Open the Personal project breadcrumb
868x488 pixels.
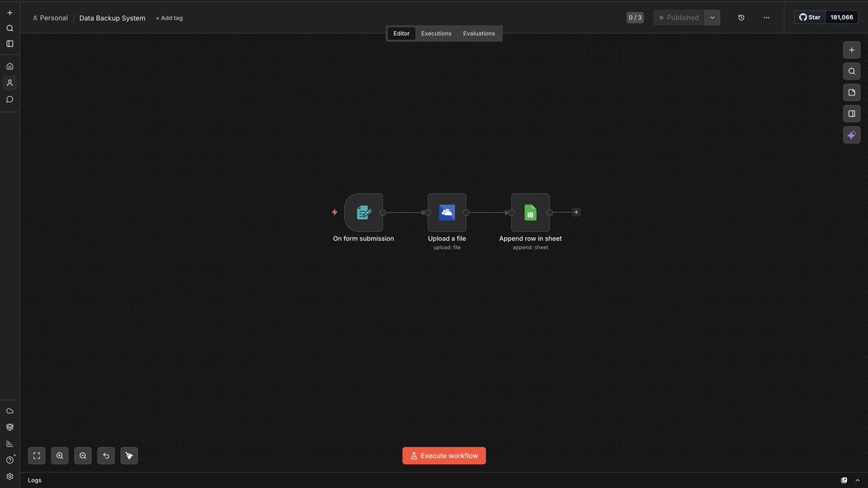[x=50, y=18]
